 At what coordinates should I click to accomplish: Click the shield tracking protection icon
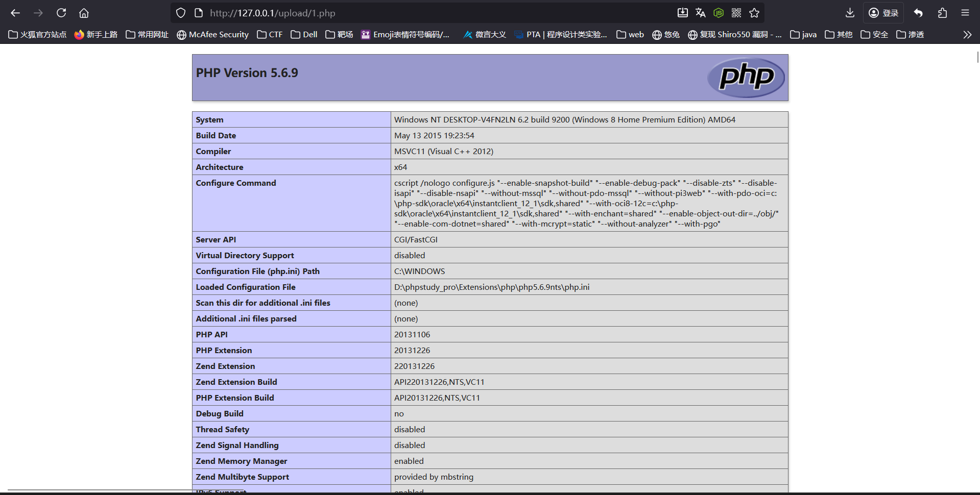(181, 13)
